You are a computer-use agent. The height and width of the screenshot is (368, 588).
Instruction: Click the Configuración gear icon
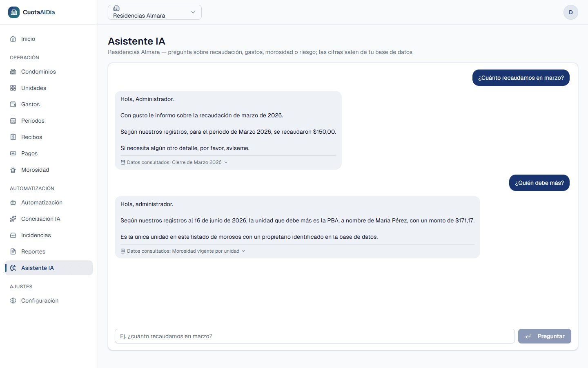13,301
